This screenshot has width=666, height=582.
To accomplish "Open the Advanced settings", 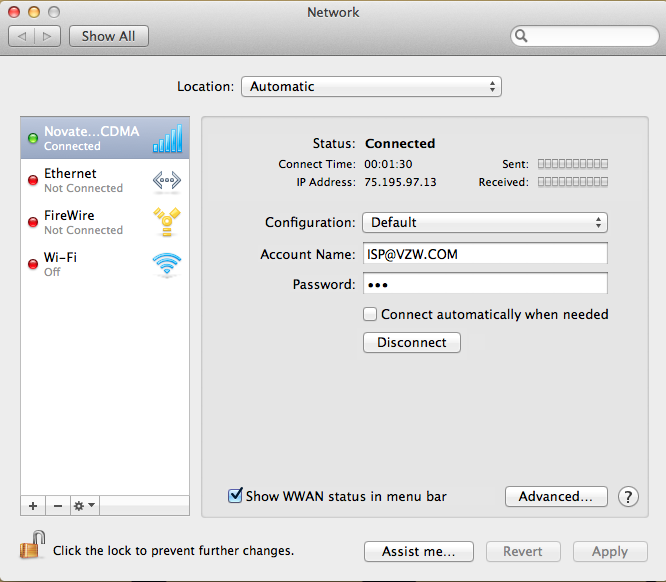I will (556, 496).
